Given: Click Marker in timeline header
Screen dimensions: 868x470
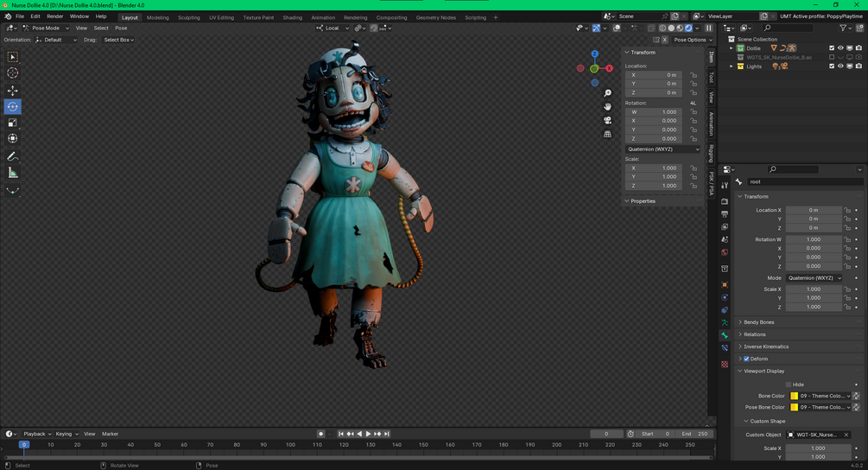Looking at the screenshot, I should [111, 434].
